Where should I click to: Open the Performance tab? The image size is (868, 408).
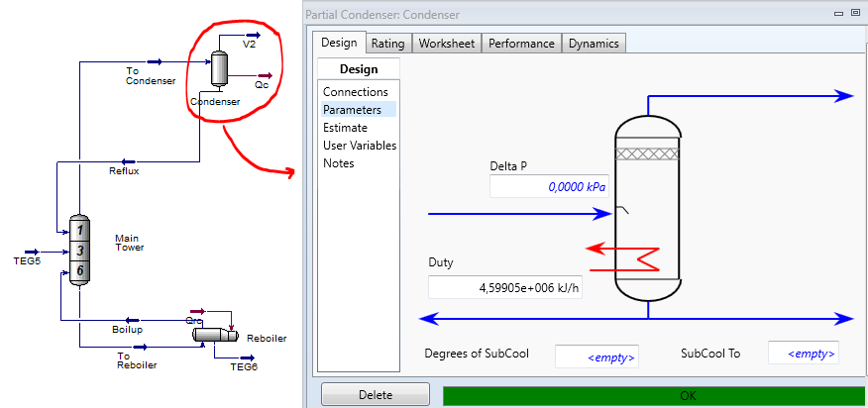pyautogui.click(x=521, y=44)
